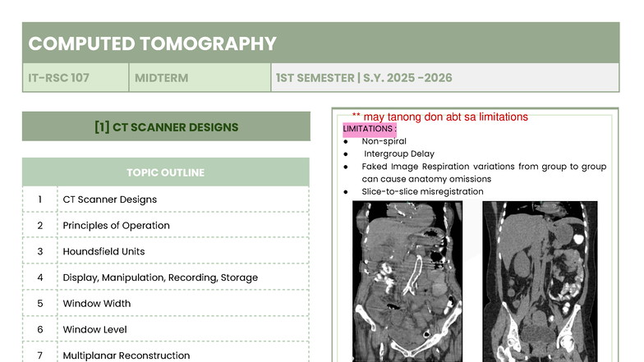Click number 6 in topic outline
This screenshot has width=644, height=362.
[x=39, y=329]
